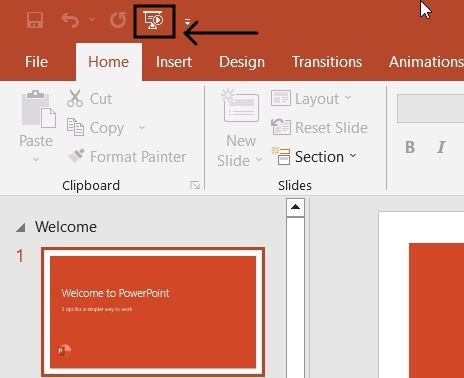Collapse the Welcome section triangle

coord(21,228)
